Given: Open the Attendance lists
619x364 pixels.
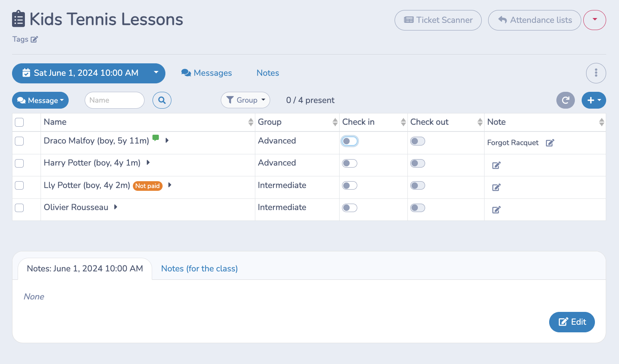Looking at the screenshot, I should 534,20.
